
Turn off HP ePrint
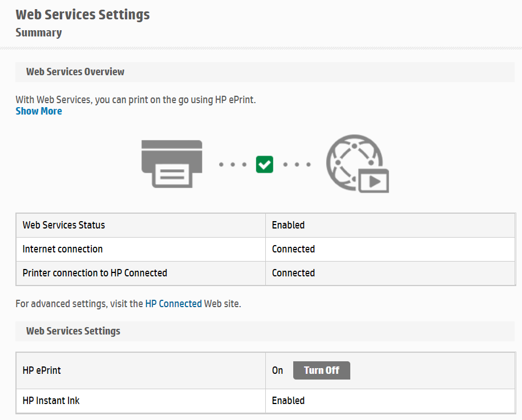click(322, 370)
